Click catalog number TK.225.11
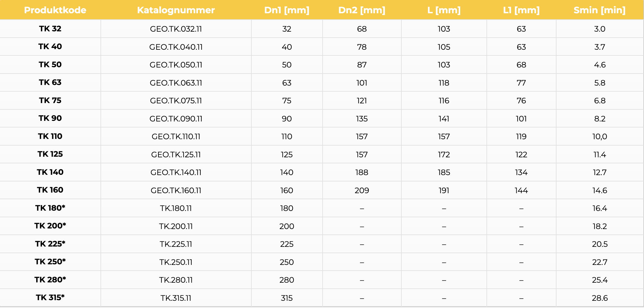The height and width of the screenshot is (308, 644). click(176, 244)
